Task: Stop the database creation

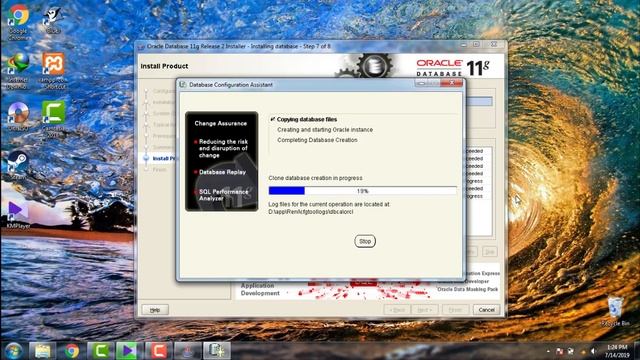Action: point(365,241)
